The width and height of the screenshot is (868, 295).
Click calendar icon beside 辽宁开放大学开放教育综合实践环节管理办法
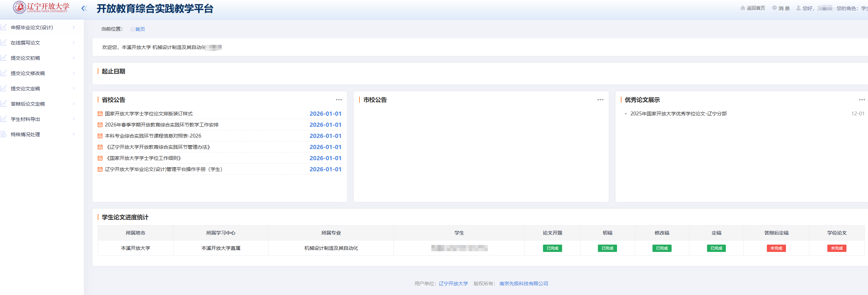pos(100,147)
